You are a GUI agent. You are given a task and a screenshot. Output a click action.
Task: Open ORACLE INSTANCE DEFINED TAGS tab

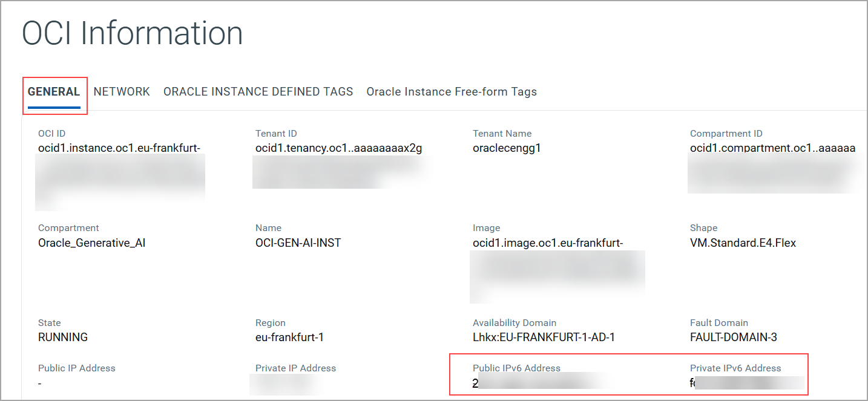[258, 92]
